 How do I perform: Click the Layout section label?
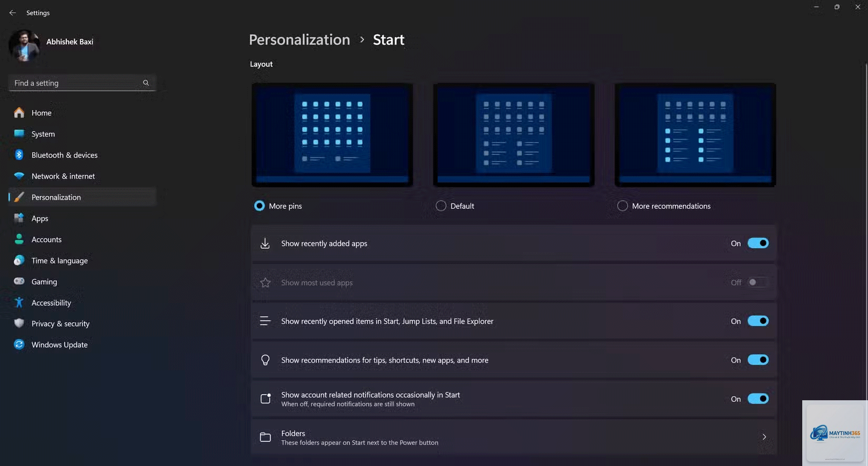[x=261, y=64]
